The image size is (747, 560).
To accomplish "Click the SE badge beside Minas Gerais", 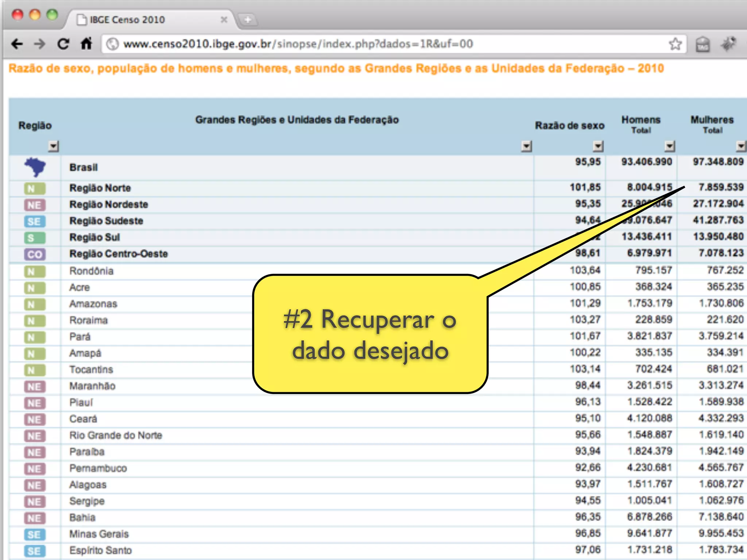I will coord(35,534).
